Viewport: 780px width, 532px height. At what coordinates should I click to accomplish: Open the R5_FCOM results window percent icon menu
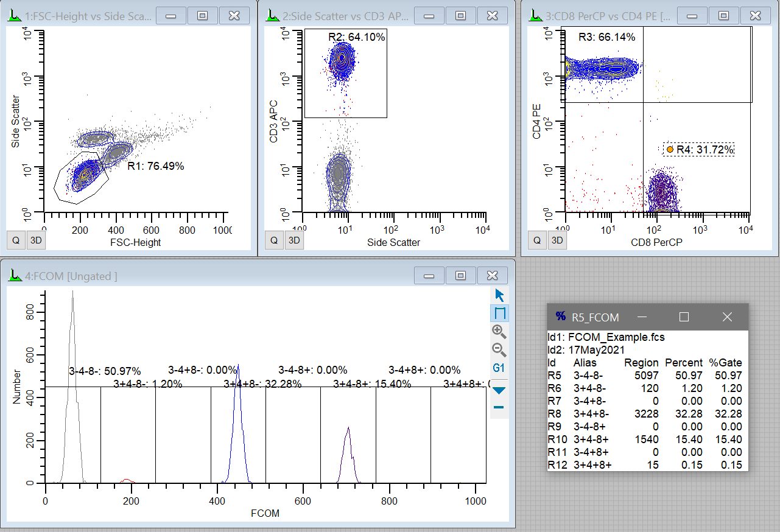tap(560, 317)
